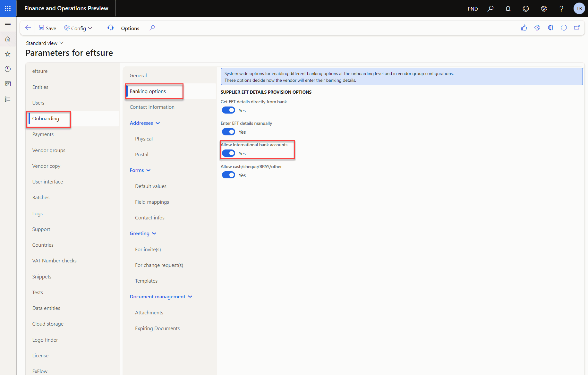Open the settings gear
The height and width of the screenshot is (375, 588).
(x=544, y=9)
